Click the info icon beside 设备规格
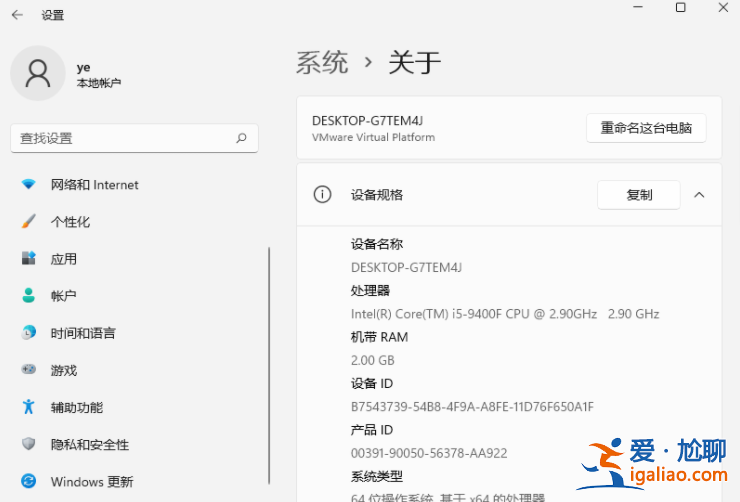740x502 pixels. 322,194
